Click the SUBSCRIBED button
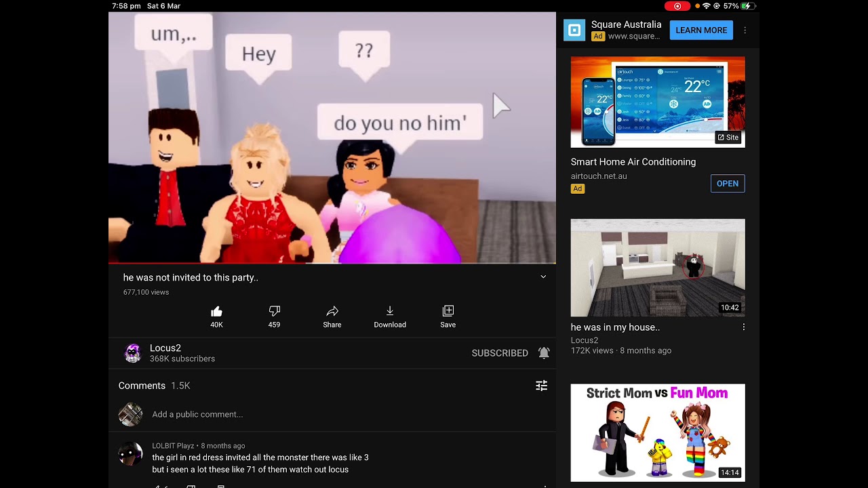This screenshot has height=488, width=868. 500,353
